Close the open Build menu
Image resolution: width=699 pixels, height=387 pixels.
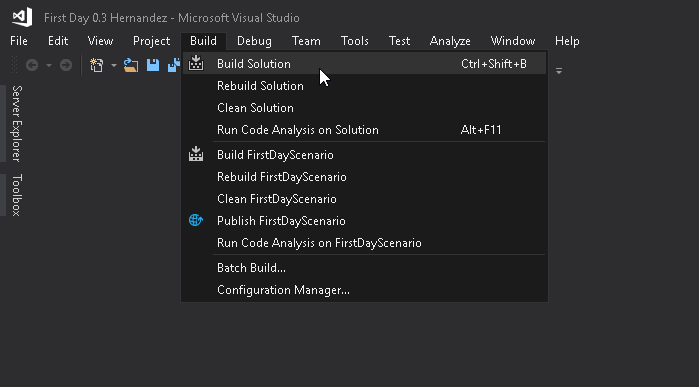203,41
